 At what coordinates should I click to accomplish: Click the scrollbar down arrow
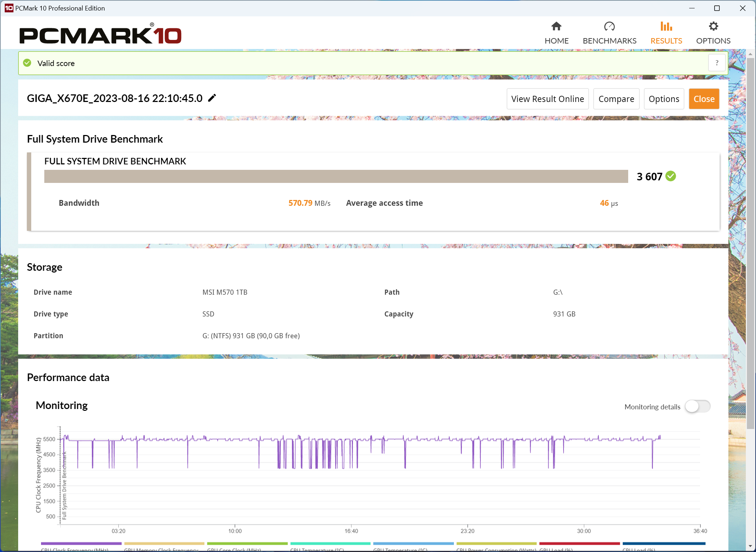point(750,546)
